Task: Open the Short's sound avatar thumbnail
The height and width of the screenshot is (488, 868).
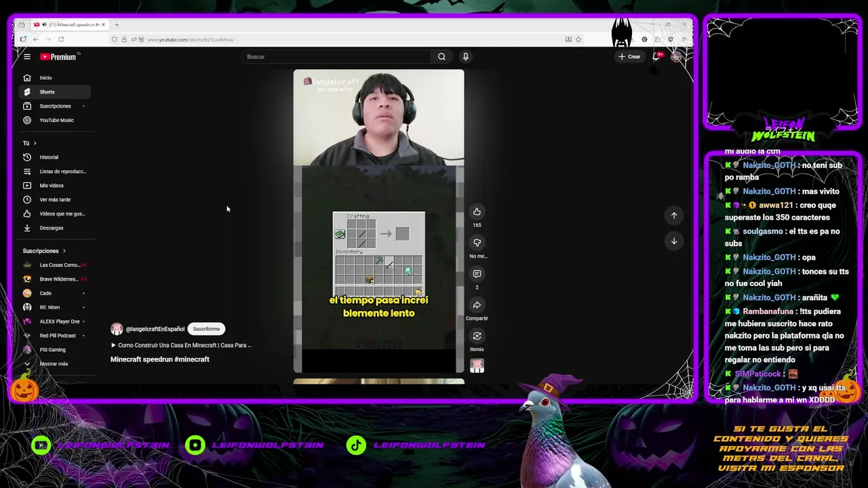Action: [477, 366]
